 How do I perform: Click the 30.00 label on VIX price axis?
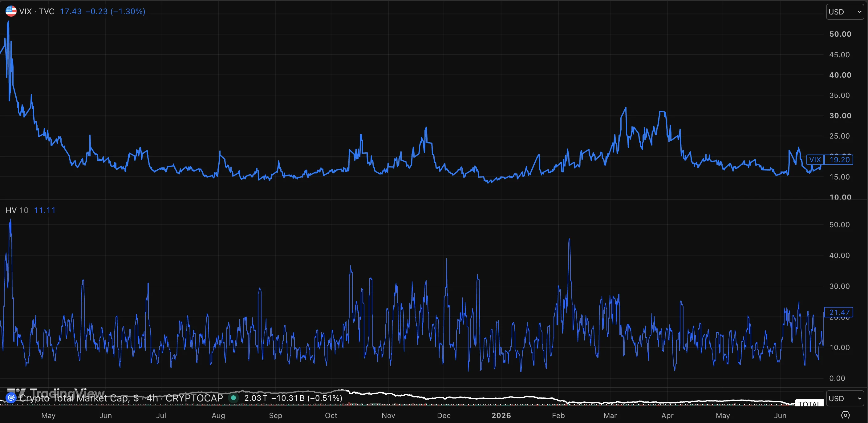click(840, 115)
